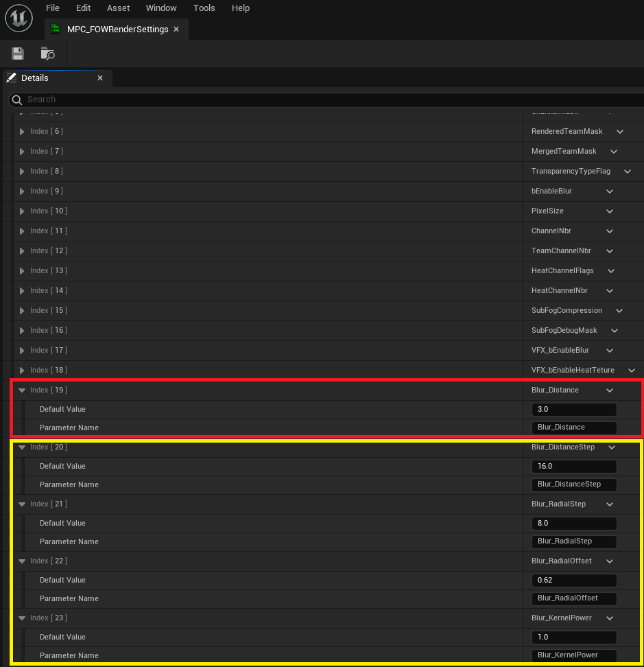Select the Details tab

point(58,78)
